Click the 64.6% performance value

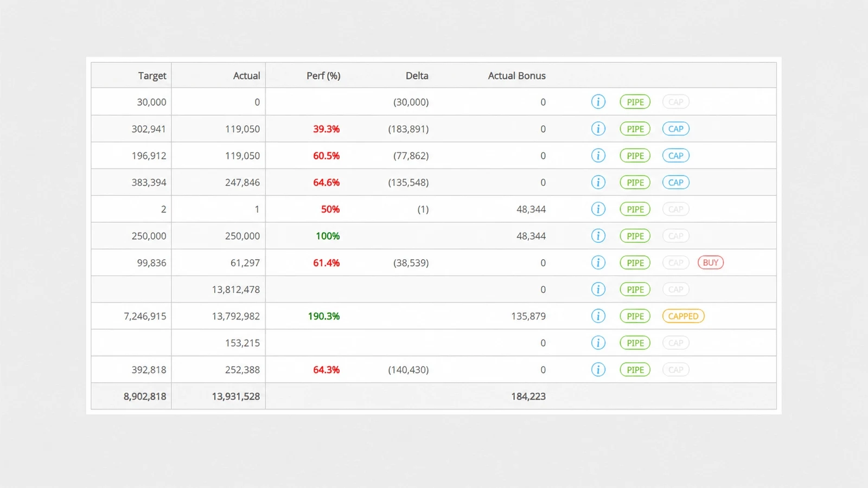[x=326, y=183]
